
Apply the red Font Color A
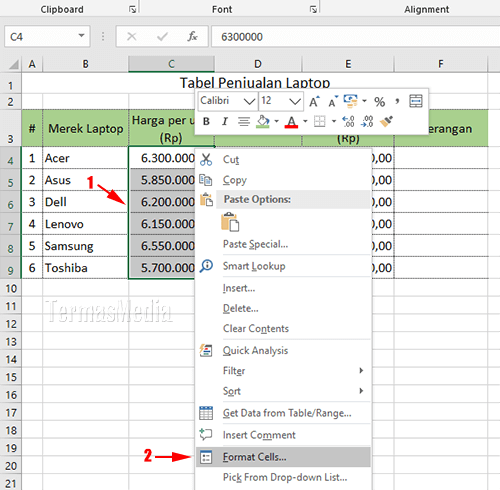(291, 122)
